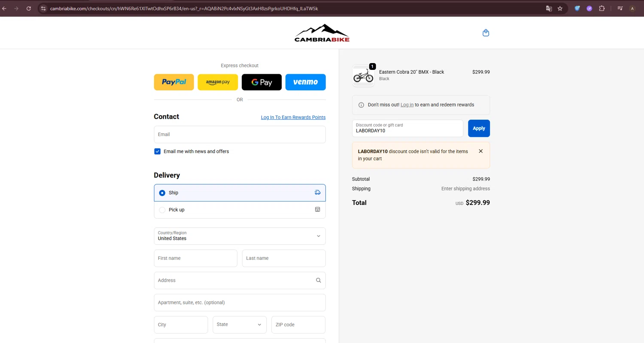
Task: Click the Cambria Bike logo
Action: tap(322, 33)
